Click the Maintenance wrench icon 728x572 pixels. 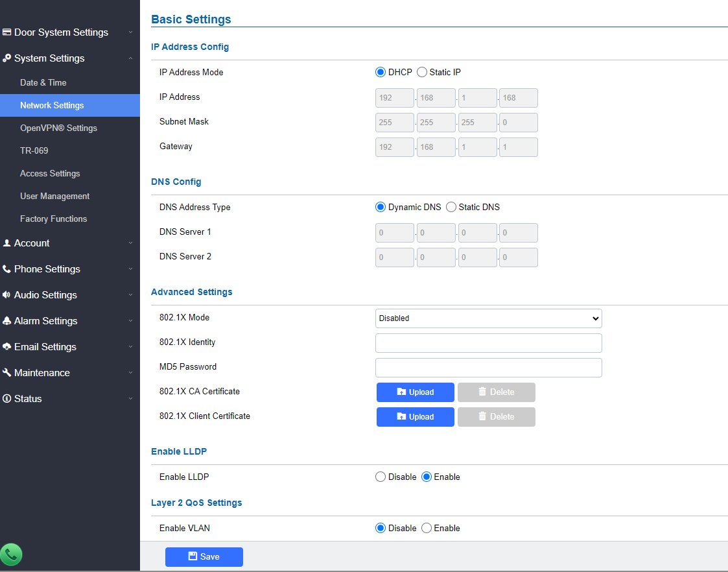pyautogui.click(x=6, y=372)
